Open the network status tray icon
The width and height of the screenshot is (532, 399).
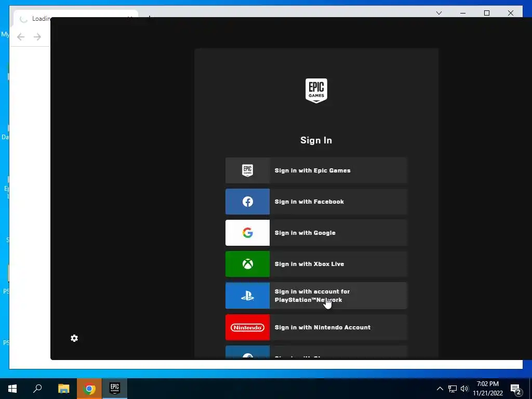pyautogui.click(x=453, y=389)
